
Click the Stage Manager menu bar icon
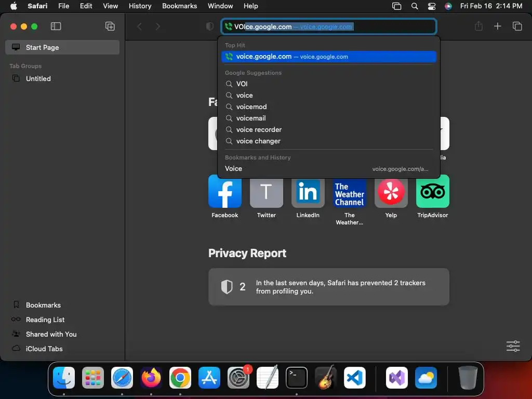(x=396, y=6)
